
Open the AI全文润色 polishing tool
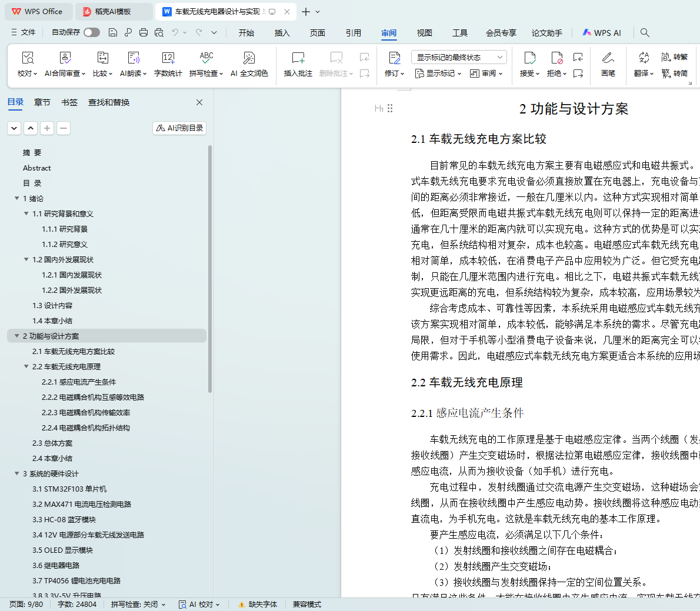(249, 58)
